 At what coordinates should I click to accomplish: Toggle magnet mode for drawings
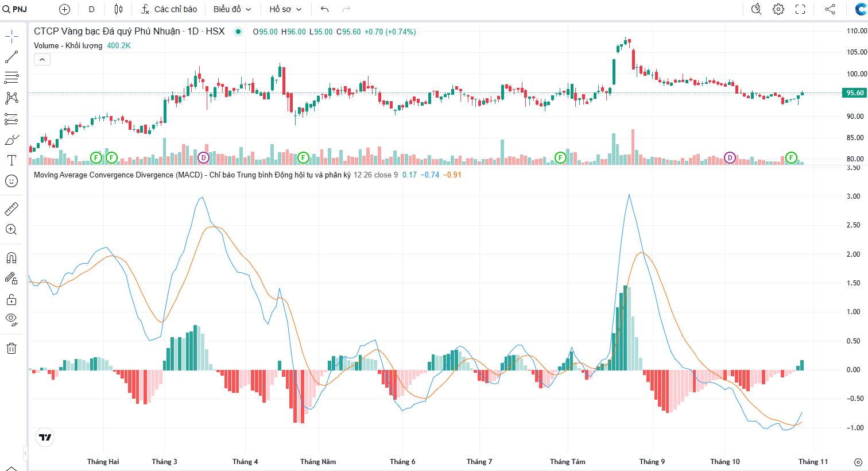(x=11, y=257)
